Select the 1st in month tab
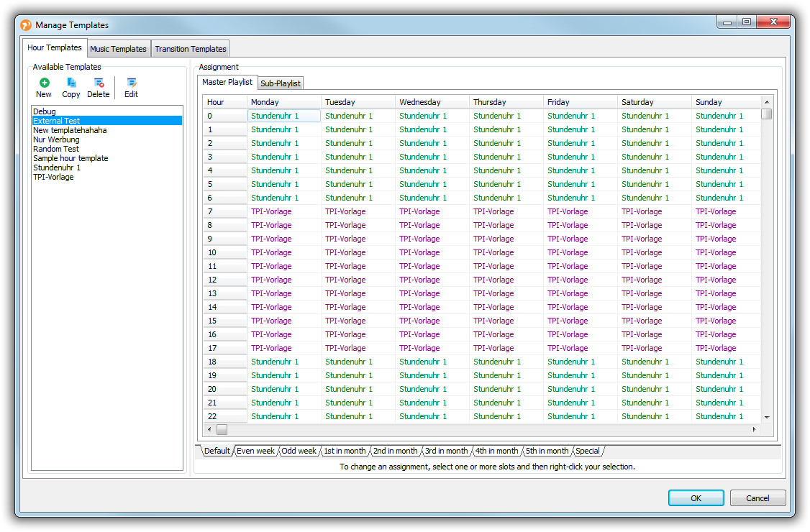Image resolution: width=810 pixels, height=532 pixels. 345,451
